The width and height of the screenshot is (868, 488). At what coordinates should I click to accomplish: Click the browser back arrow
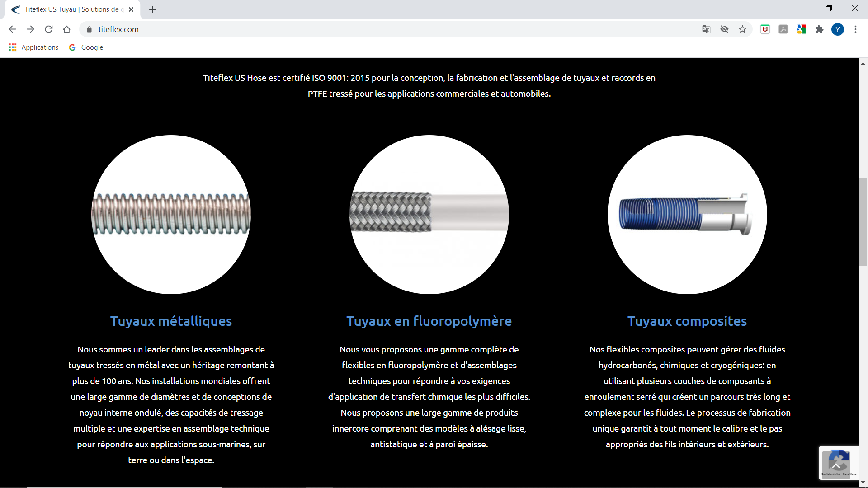[x=12, y=29]
